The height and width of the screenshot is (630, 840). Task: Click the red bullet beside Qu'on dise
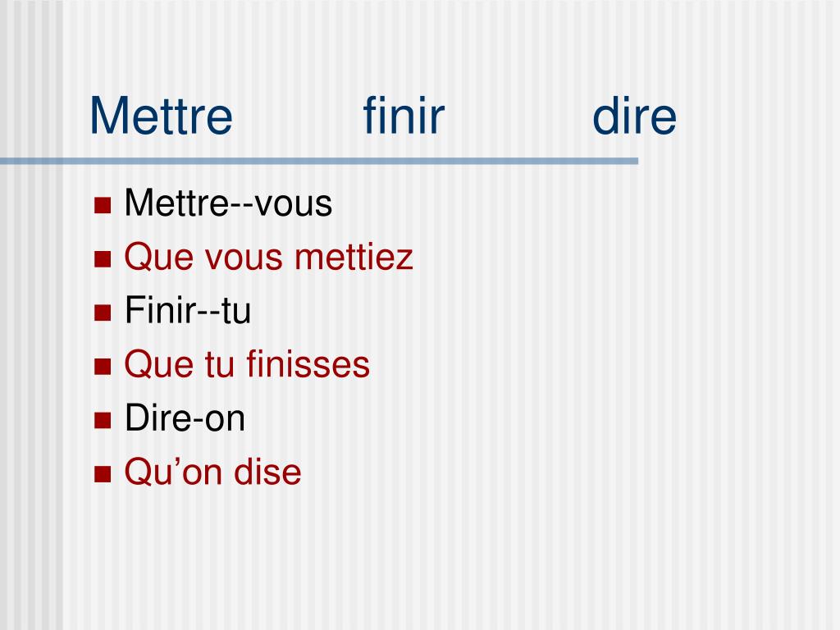[x=103, y=474]
